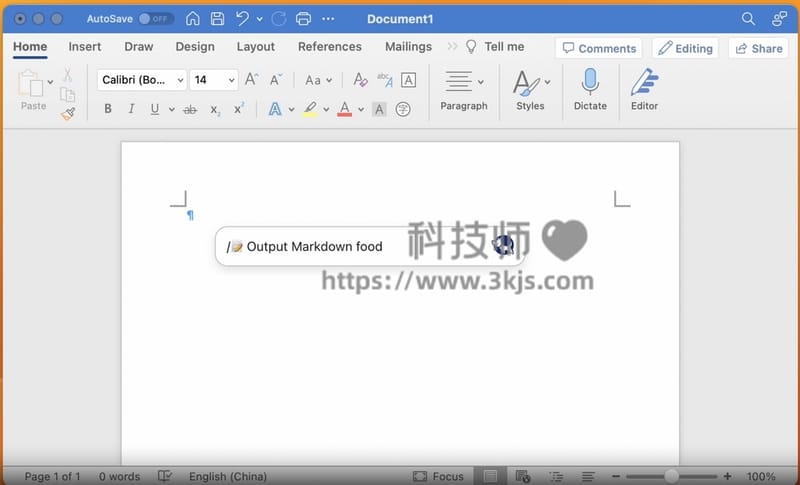Toggle Character Shading icon
The width and height of the screenshot is (800, 485).
pos(379,109)
